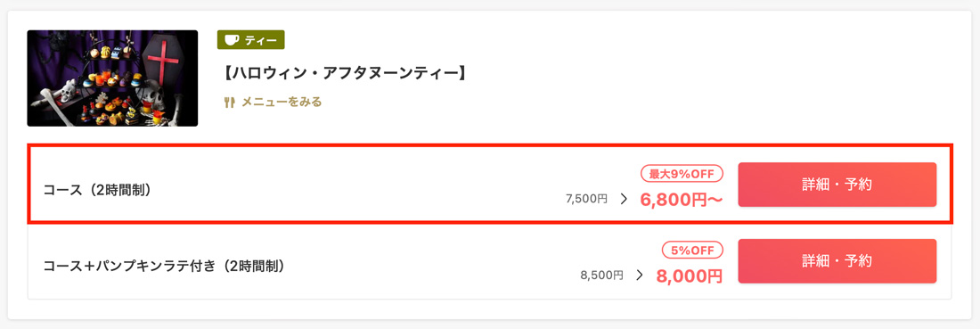Click the 最大9%OFF discount badge
This screenshot has height=329, width=980.
point(682,173)
